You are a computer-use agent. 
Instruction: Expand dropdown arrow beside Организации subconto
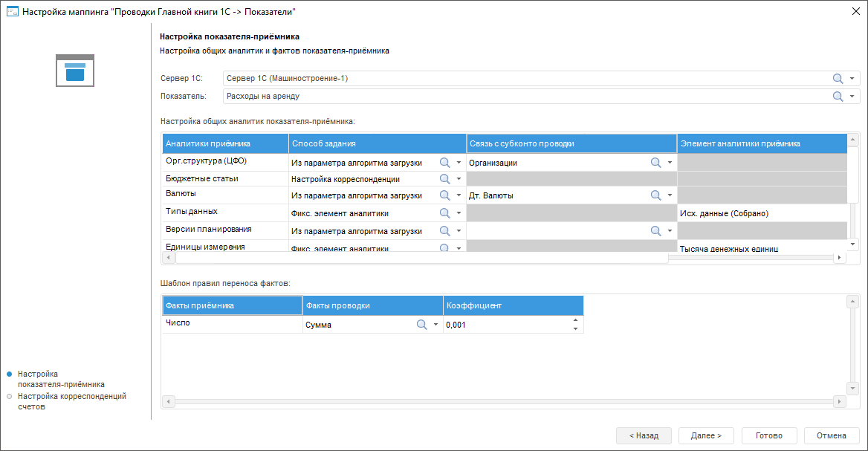tap(670, 163)
